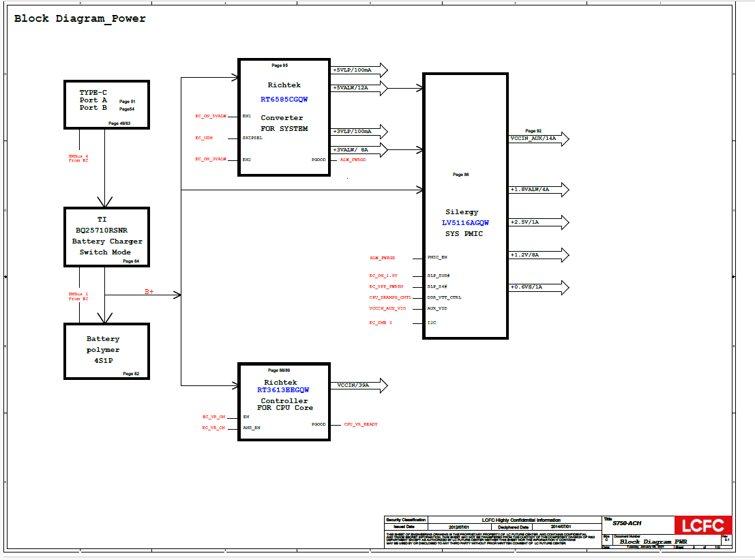Select the "S750-ACH" title text
Image resolution: width=755 pixels, height=560 pixels.
(x=627, y=523)
